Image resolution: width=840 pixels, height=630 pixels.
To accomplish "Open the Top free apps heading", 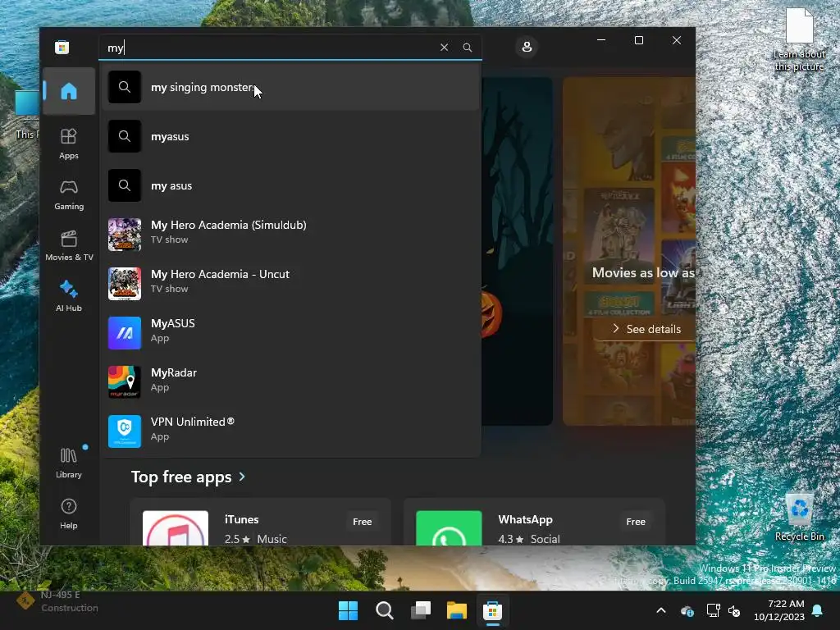I will click(x=181, y=477).
